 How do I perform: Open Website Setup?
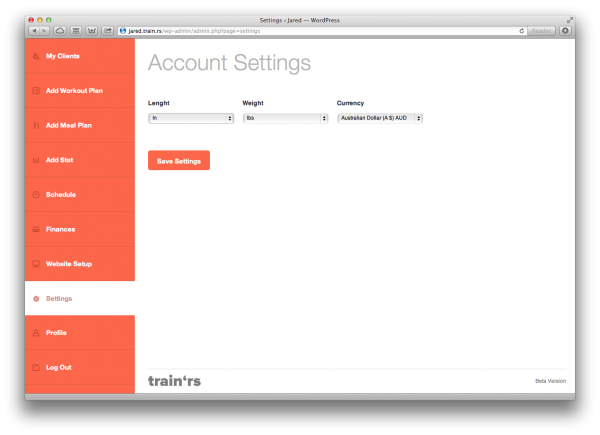(x=80, y=264)
